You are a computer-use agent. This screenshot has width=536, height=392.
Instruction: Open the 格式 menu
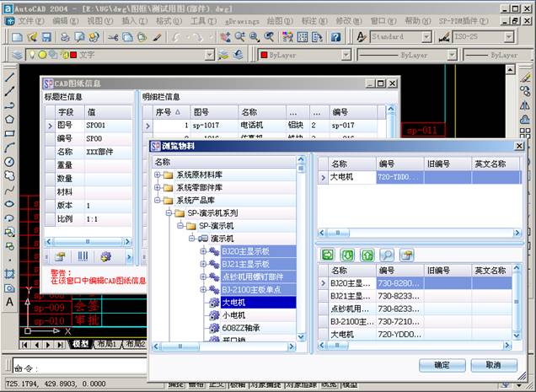coord(169,21)
